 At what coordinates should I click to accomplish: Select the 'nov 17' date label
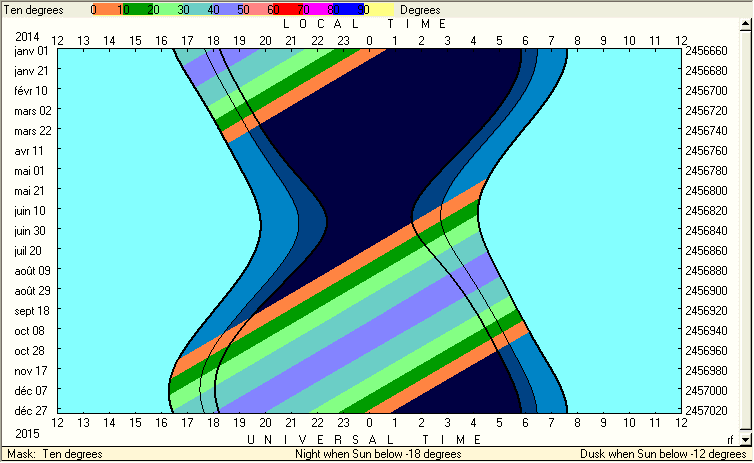(x=31, y=371)
